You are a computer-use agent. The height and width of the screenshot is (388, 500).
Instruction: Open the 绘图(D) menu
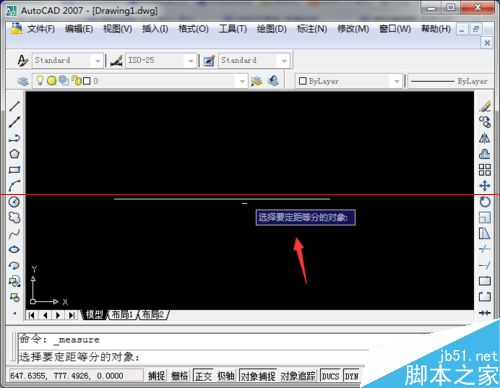[272, 29]
